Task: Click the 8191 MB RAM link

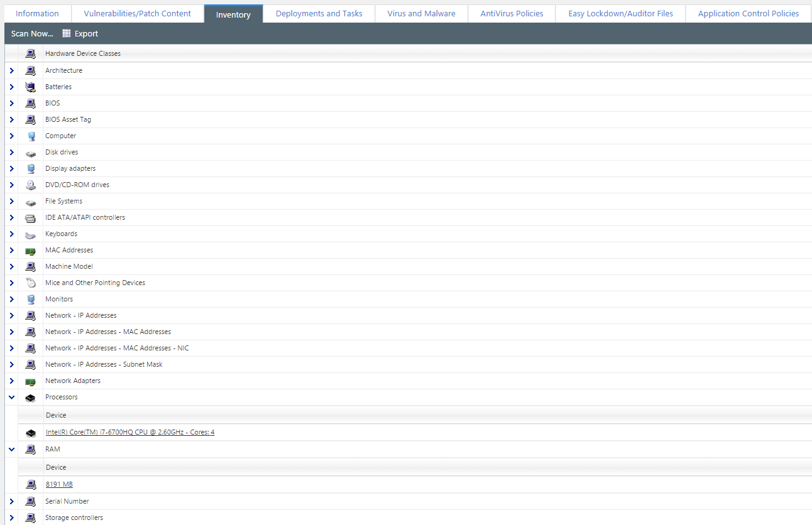Action: point(59,484)
